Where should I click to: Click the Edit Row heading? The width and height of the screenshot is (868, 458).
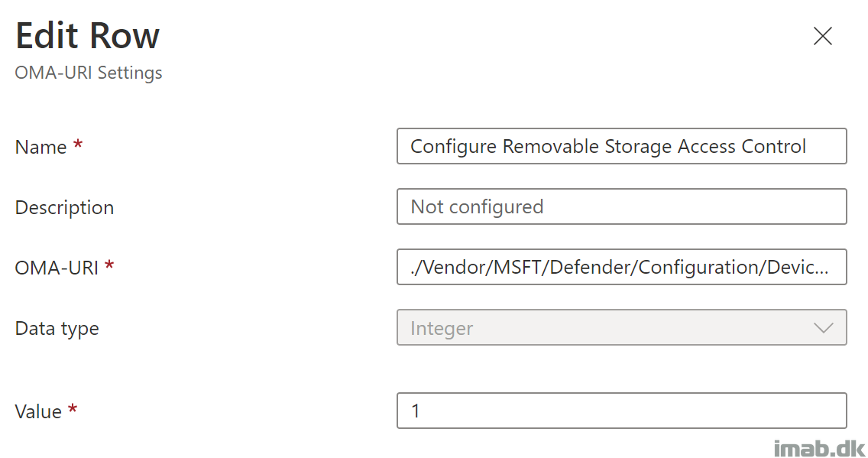87,36
